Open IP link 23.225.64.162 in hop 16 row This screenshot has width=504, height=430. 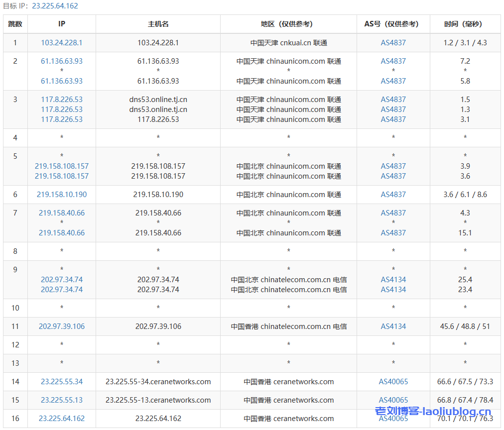pos(62,419)
